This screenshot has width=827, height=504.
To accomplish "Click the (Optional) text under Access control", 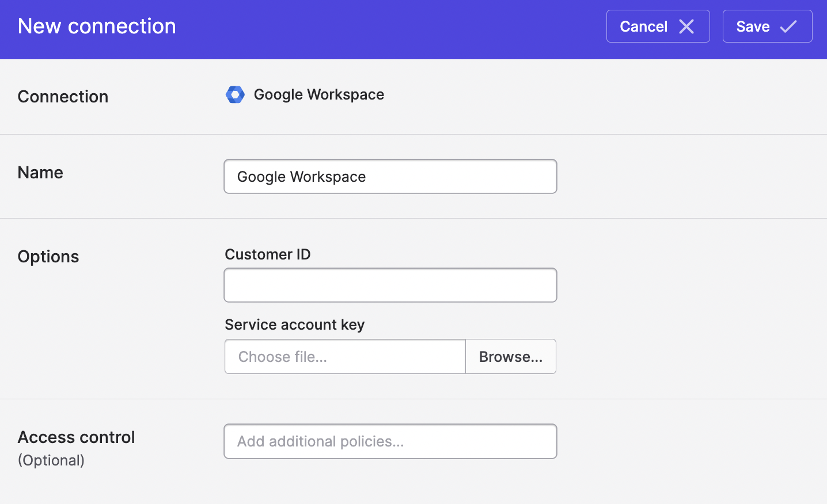I will 51,460.
